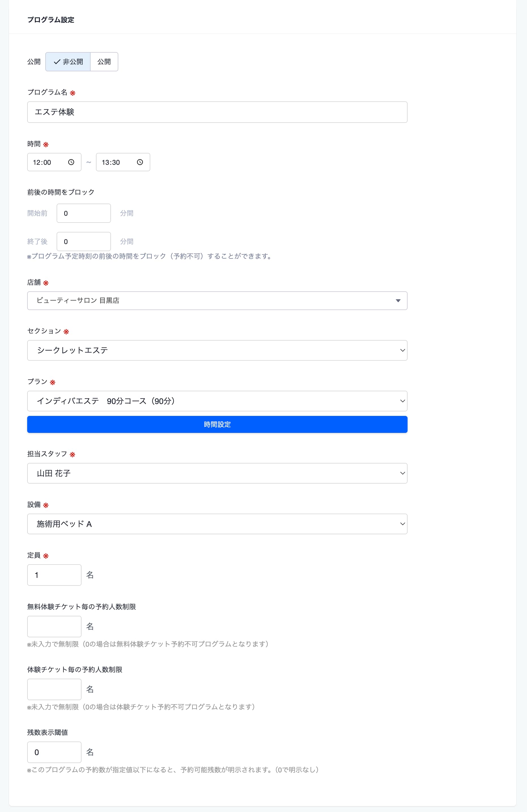This screenshot has width=527, height=812.
Task: Click the checkmark on 非公開 option
Action: pyautogui.click(x=57, y=62)
